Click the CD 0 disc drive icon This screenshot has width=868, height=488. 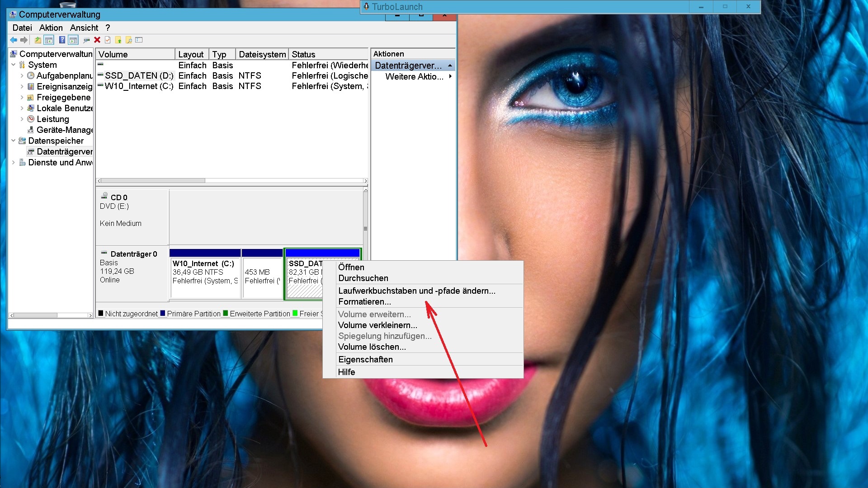[104, 196]
